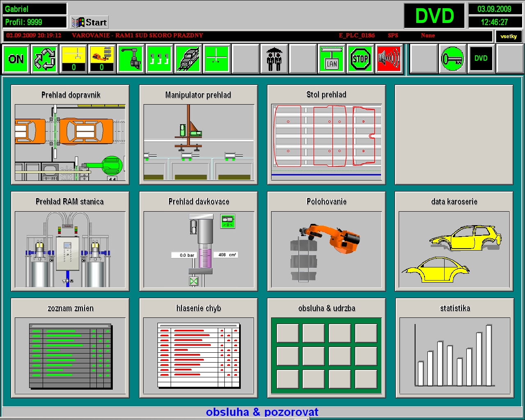Open the Prehlad dopravnik tile
The width and height of the screenshot is (525, 420).
(x=70, y=135)
